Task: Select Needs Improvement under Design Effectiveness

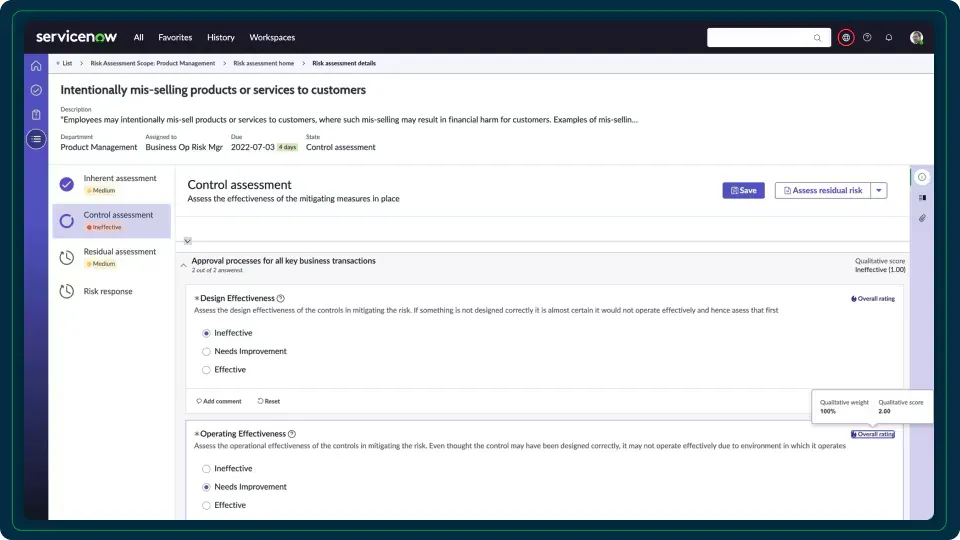Action: click(206, 351)
